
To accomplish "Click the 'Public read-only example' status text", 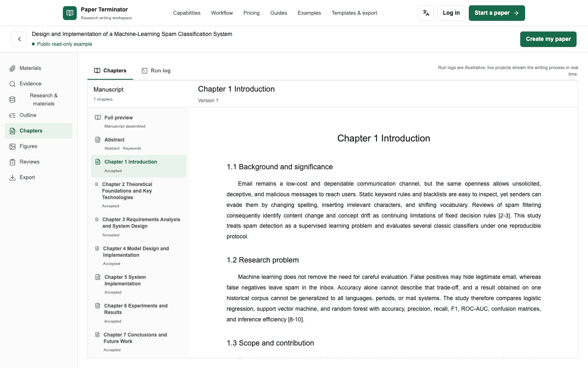I will (x=65, y=44).
